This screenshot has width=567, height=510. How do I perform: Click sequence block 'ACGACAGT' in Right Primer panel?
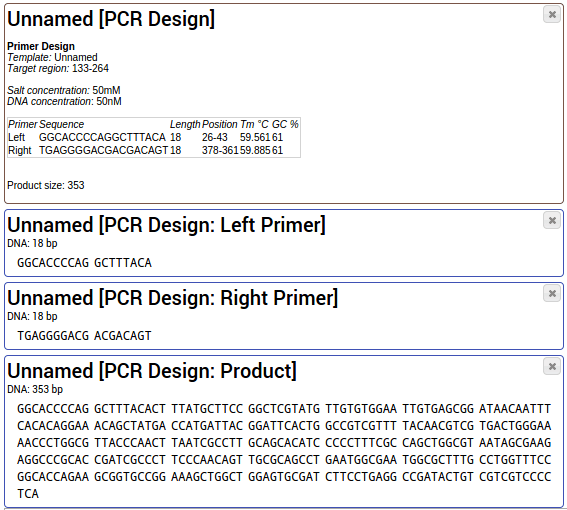tap(123, 336)
